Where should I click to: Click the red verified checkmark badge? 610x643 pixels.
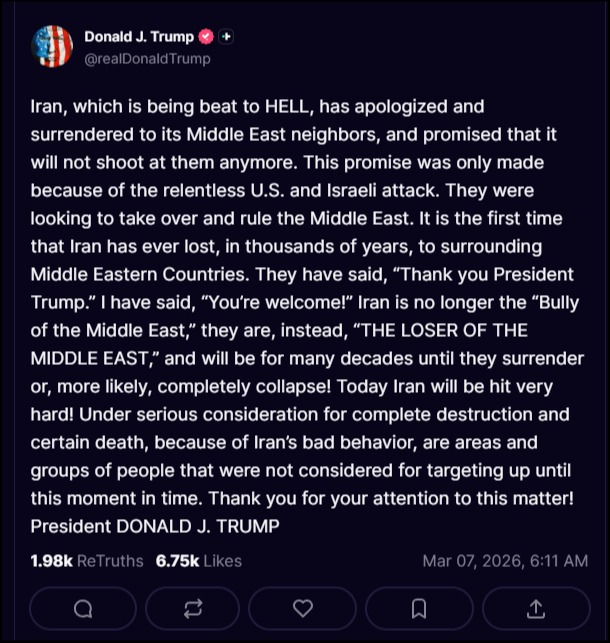(x=207, y=37)
